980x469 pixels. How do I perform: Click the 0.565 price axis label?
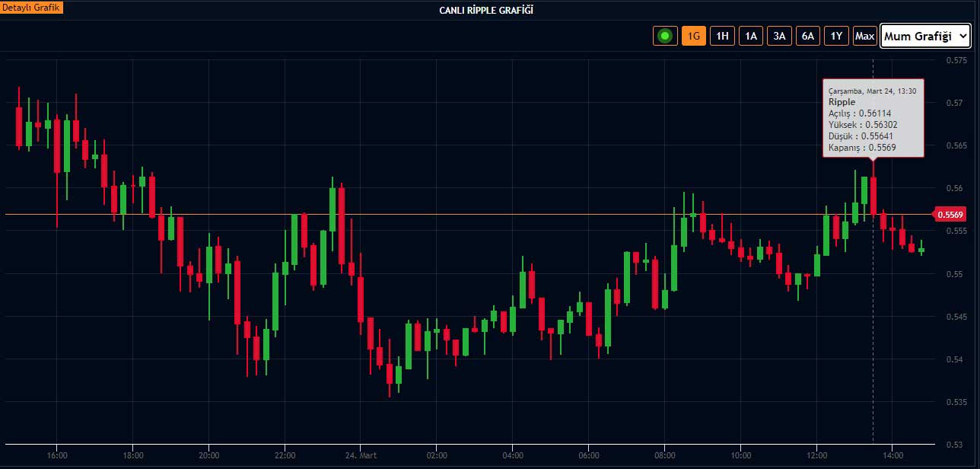point(956,145)
